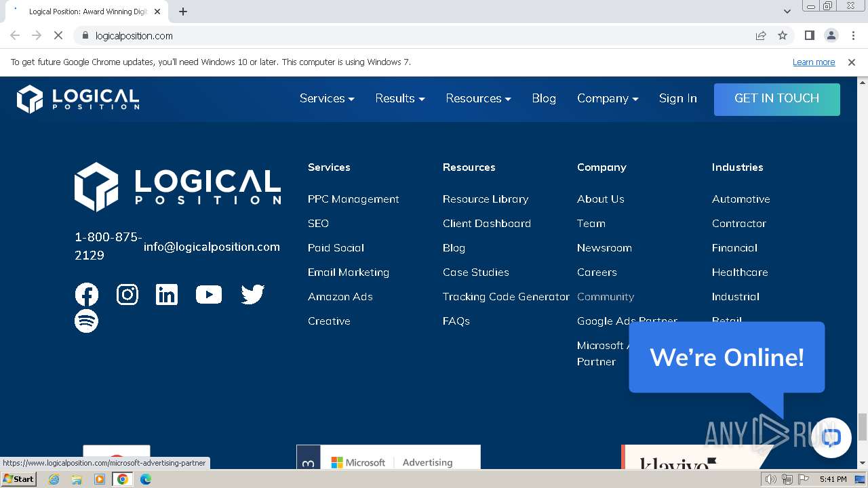The height and width of the screenshot is (488, 868).
Task: Open Blog from the header navigation
Action: 544,99
